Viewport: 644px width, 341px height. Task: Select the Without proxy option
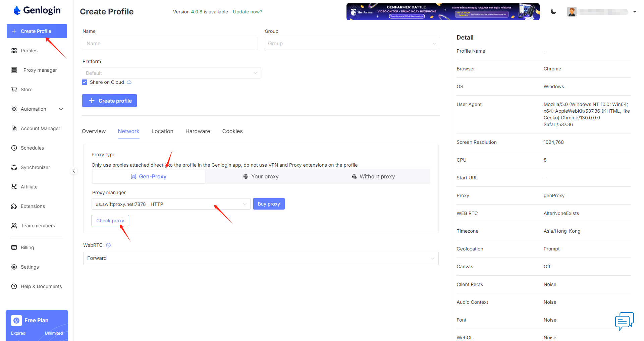point(373,176)
